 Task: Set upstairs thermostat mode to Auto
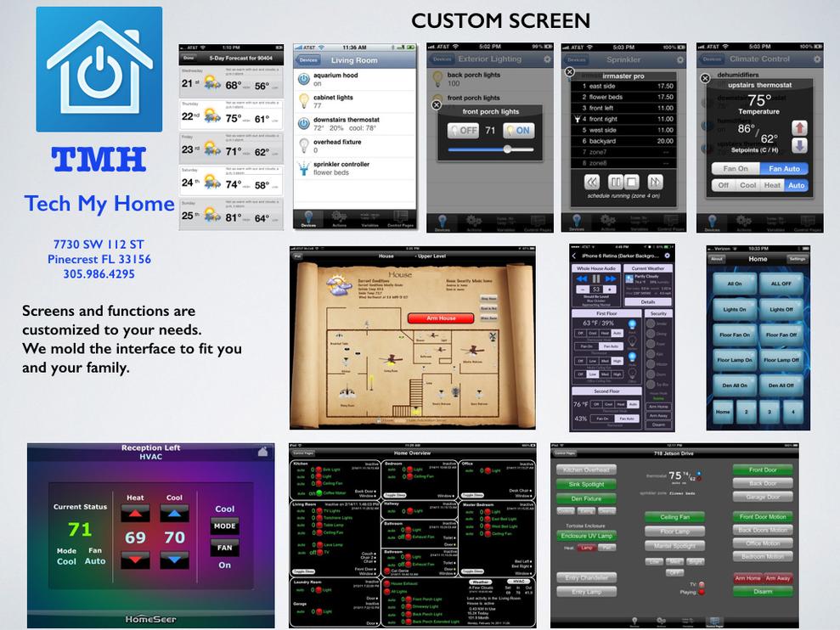(796, 185)
